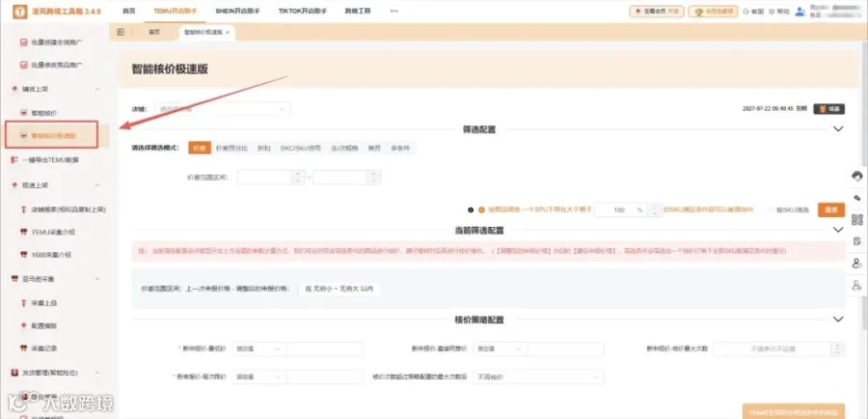The height and width of the screenshot is (419, 868).
Task: Click the toolbox logo icon at top left
Action: [x=20, y=11]
